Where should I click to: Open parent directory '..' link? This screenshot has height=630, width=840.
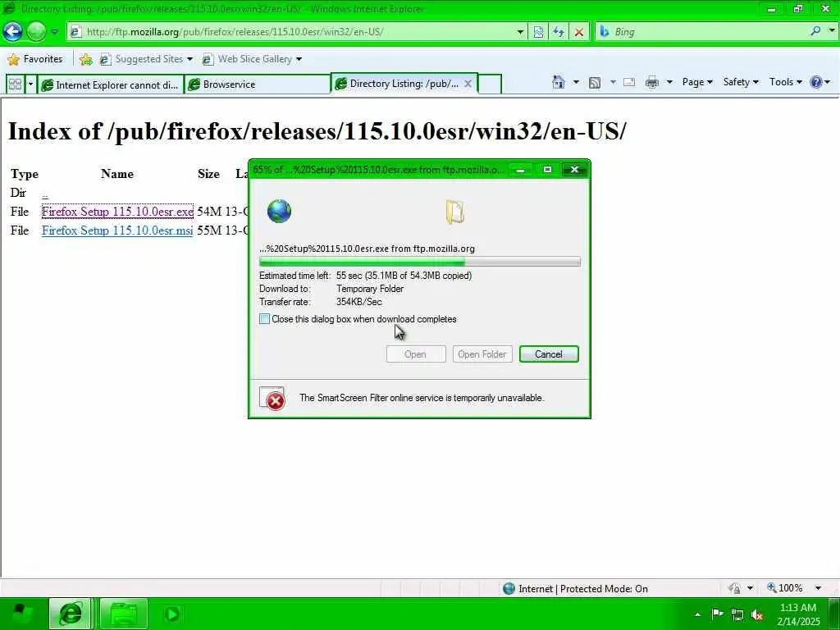[x=45, y=194]
